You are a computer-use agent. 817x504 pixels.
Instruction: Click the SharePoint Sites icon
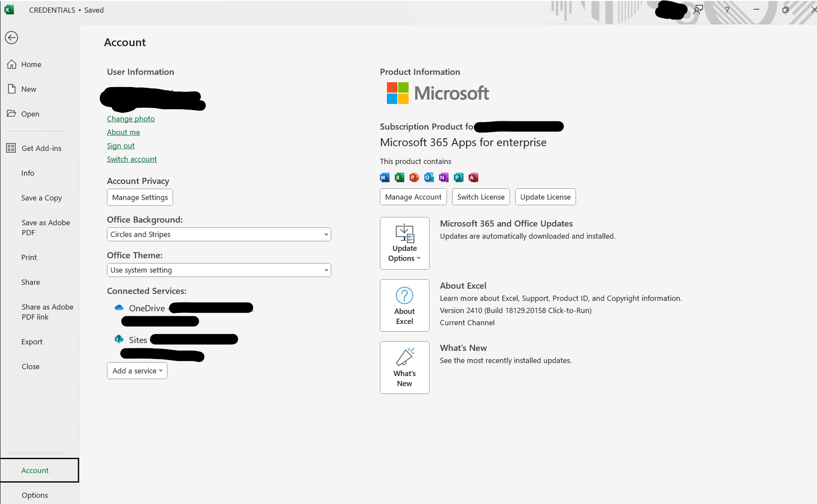(x=119, y=339)
